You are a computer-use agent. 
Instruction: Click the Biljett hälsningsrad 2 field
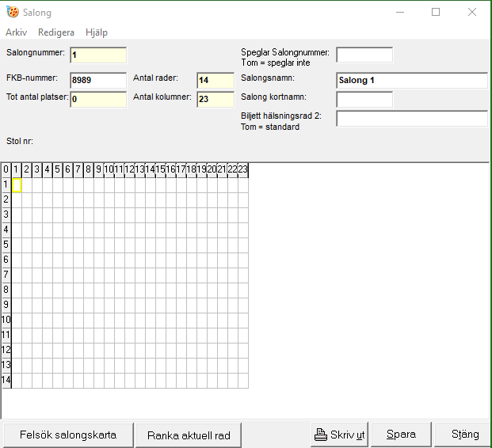411,119
